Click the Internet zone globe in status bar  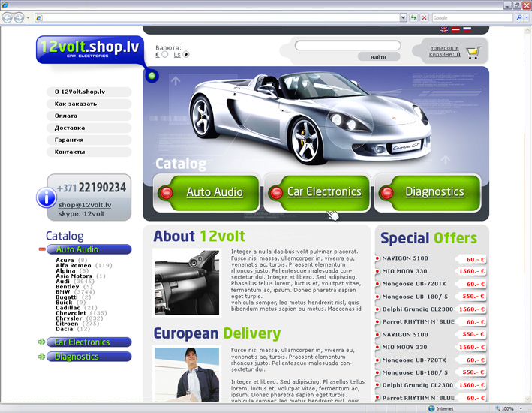point(431,408)
